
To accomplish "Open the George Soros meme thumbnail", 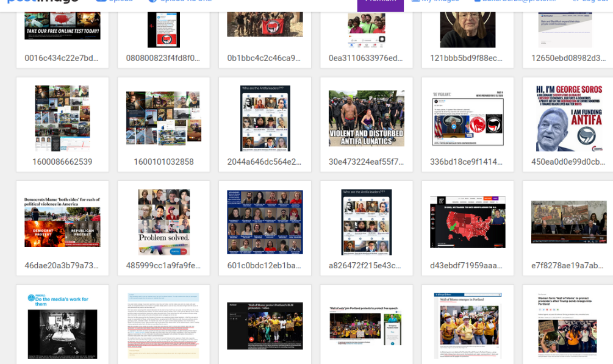I will (x=568, y=118).
